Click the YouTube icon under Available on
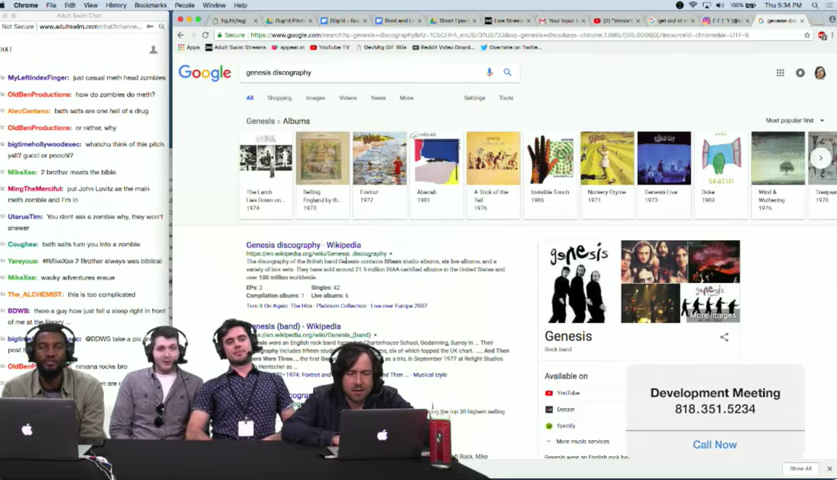The height and width of the screenshot is (480, 837). click(x=549, y=393)
